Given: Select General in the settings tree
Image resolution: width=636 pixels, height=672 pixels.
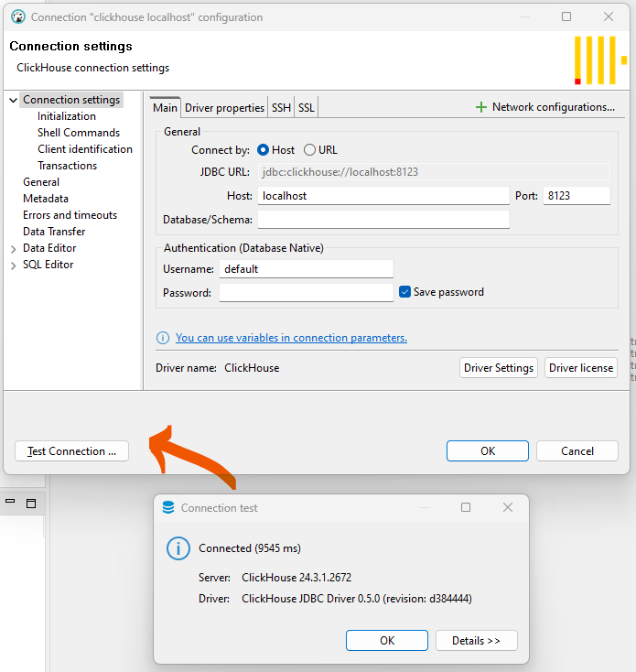Looking at the screenshot, I should coord(41,181).
